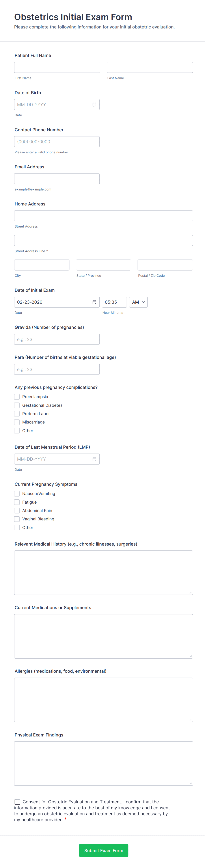This screenshot has width=205, height=868.
Task: Click the Contact Phone Number field
Action: 57,141
